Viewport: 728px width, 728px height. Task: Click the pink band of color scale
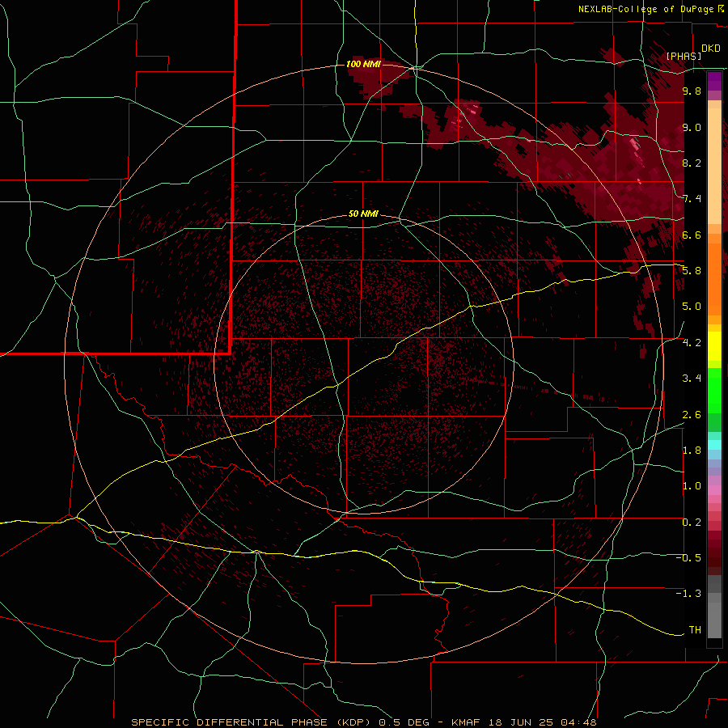click(714, 490)
